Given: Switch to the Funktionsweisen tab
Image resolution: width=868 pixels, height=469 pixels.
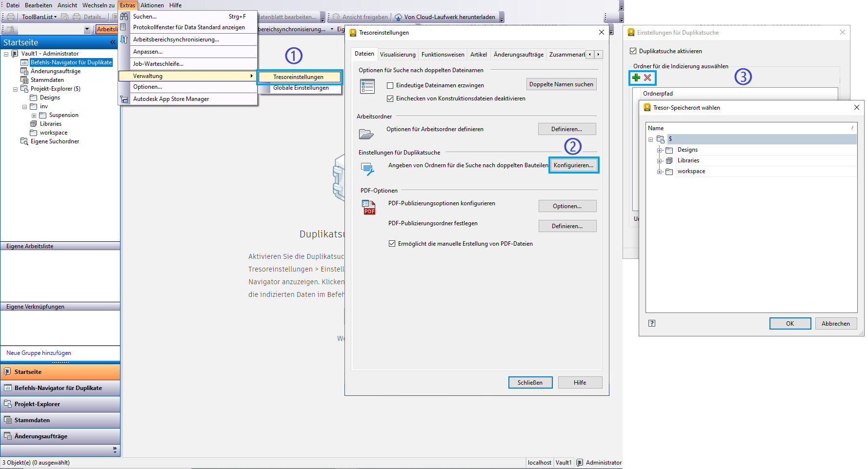Looking at the screenshot, I should [x=443, y=55].
